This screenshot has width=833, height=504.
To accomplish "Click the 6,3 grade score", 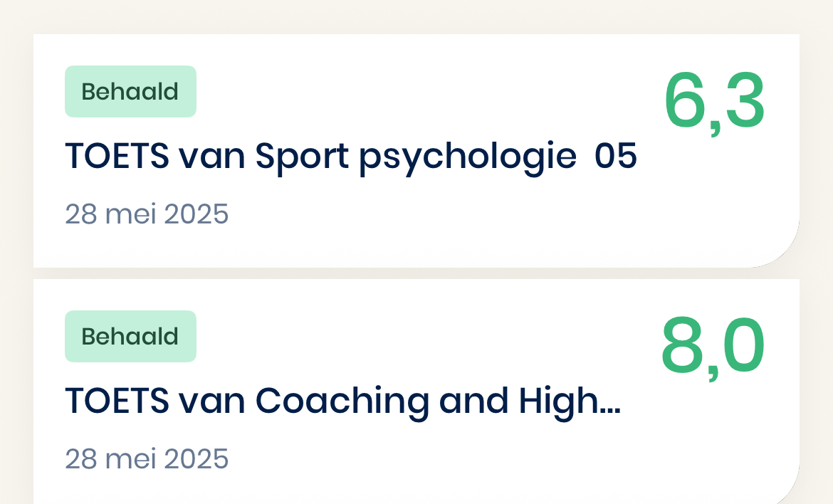I will (714, 102).
